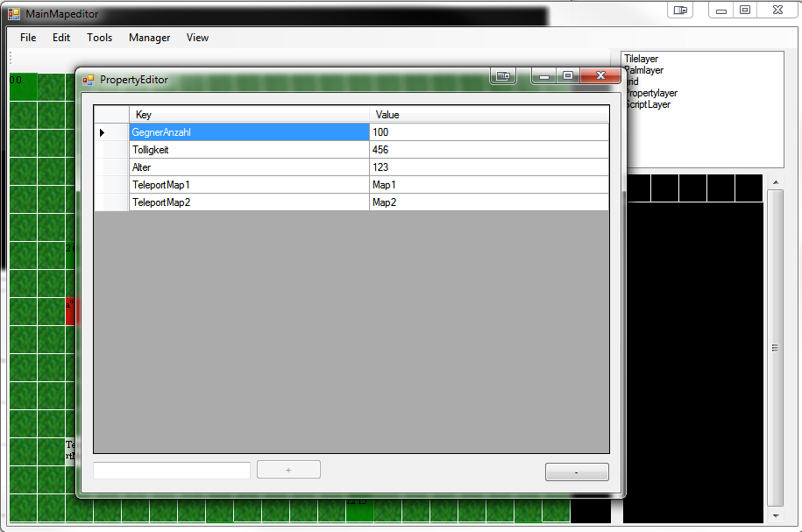
Task: Click the MainMapeditor application icon in title bar
Action: click(x=14, y=14)
